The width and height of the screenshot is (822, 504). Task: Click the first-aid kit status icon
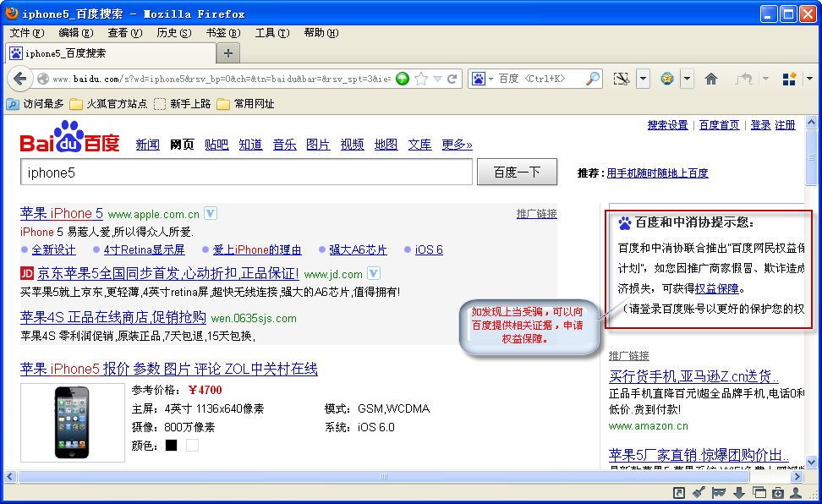coord(778,492)
